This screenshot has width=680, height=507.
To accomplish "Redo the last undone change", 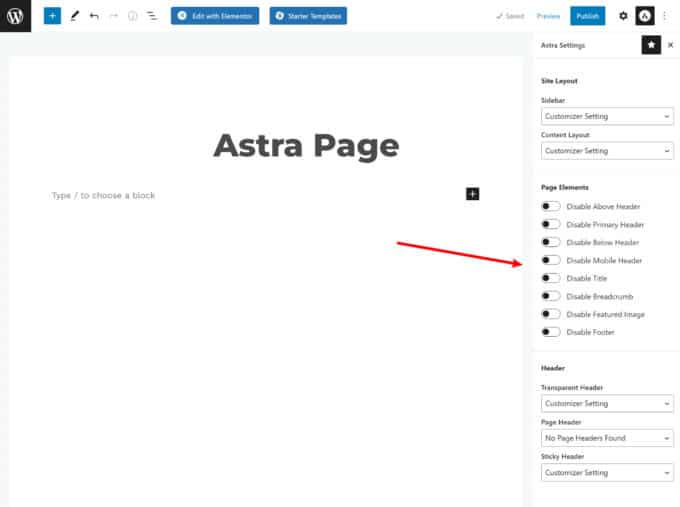I will (114, 16).
